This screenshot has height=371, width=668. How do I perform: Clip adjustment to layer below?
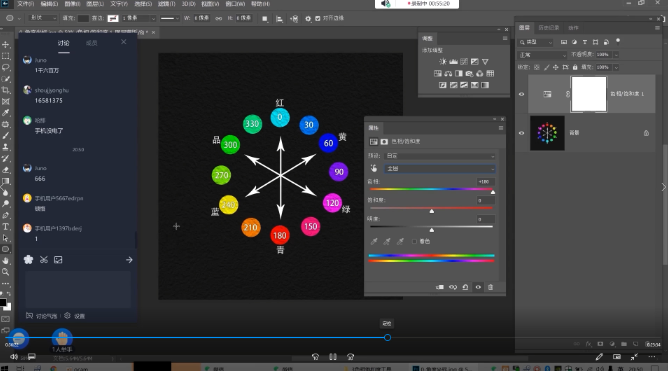pos(440,287)
